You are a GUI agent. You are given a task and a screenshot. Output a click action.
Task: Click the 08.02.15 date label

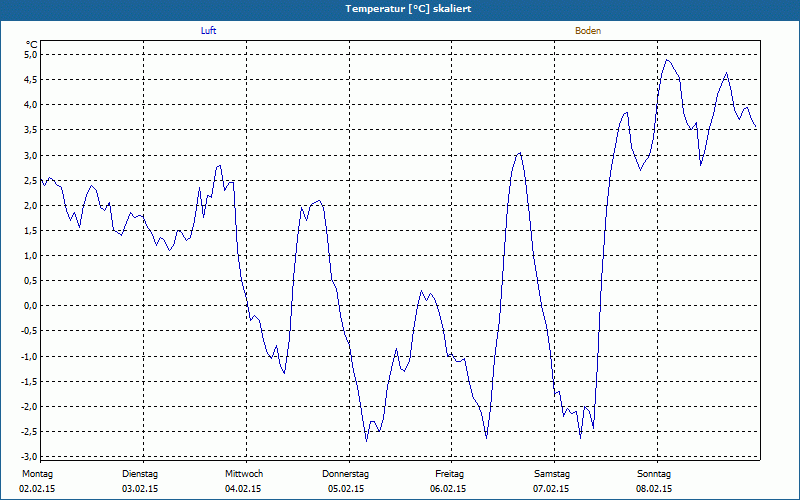pos(654,489)
